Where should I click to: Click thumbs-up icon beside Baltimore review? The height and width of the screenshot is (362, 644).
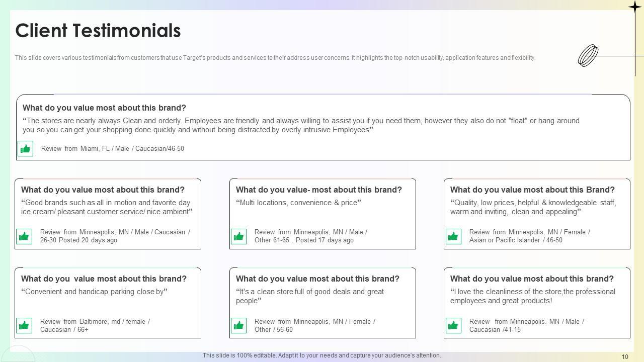pos(24,325)
